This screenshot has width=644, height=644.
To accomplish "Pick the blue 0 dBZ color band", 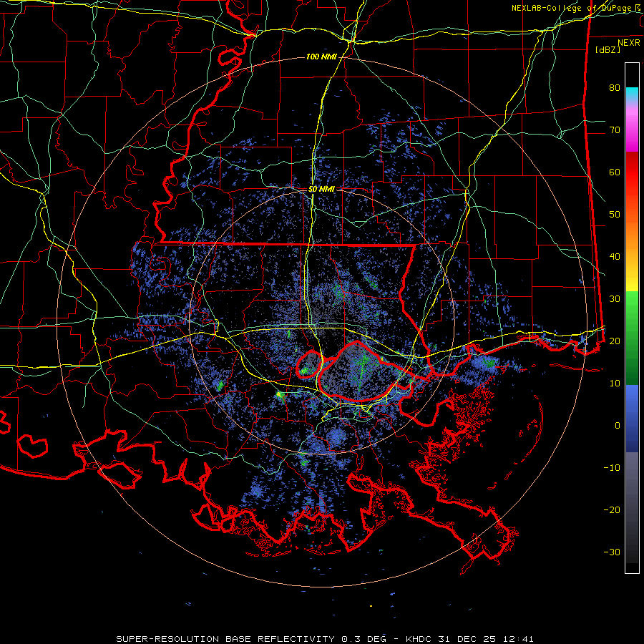I will click(632, 426).
